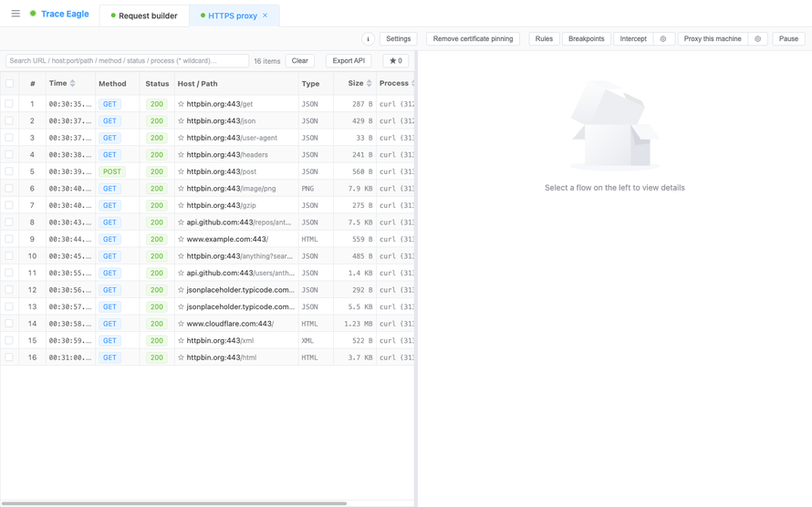Click Proxy this machine button

click(713, 39)
